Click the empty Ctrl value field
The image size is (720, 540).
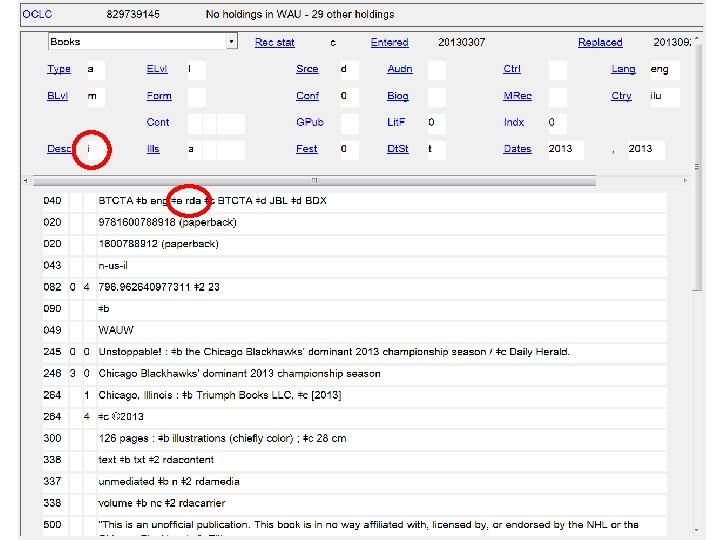[557, 70]
